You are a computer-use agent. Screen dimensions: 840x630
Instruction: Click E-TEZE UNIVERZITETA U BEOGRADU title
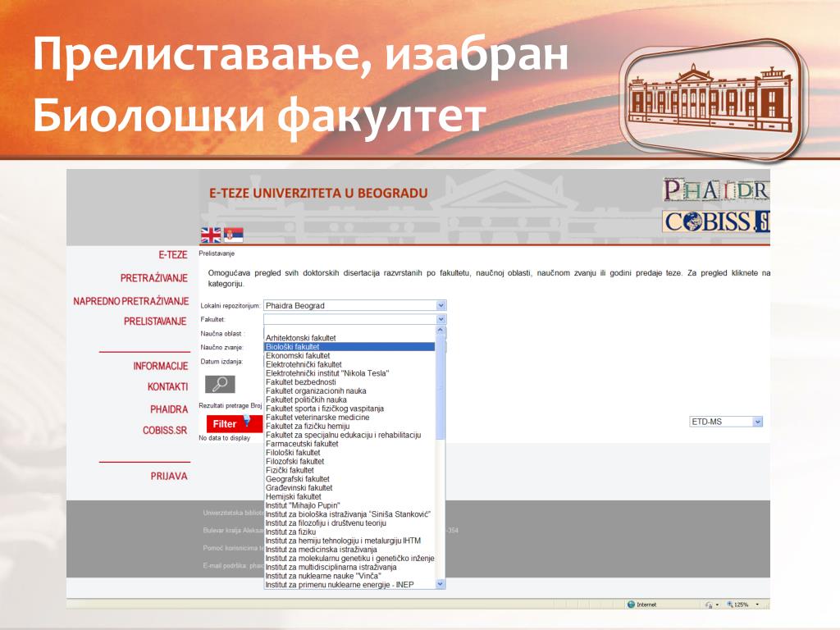click(x=318, y=193)
